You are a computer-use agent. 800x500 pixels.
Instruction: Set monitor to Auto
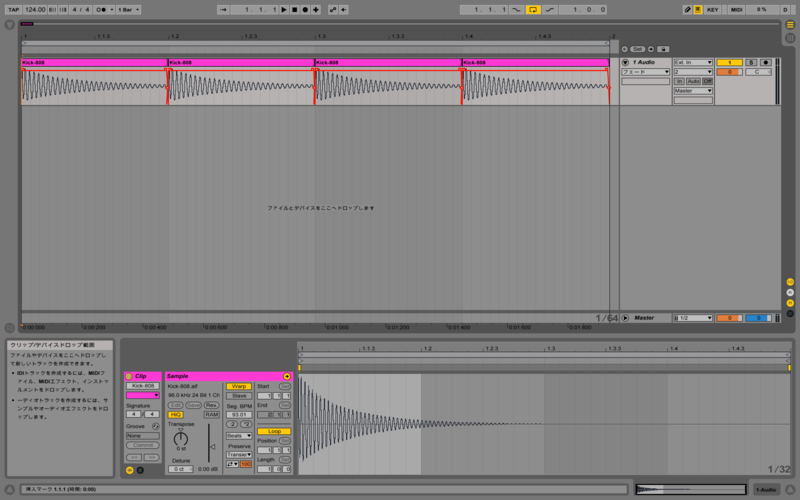pos(693,81)
